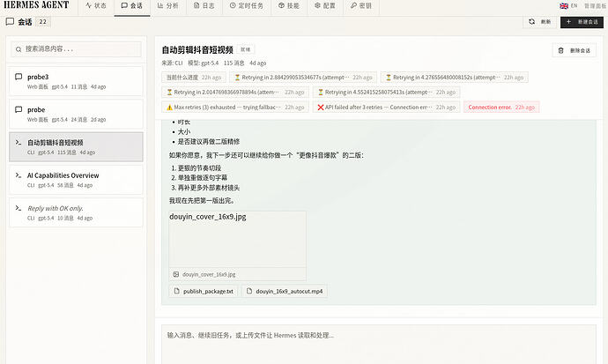
Task: Click the HERMES AGENT logo
Action: (36, 5)
